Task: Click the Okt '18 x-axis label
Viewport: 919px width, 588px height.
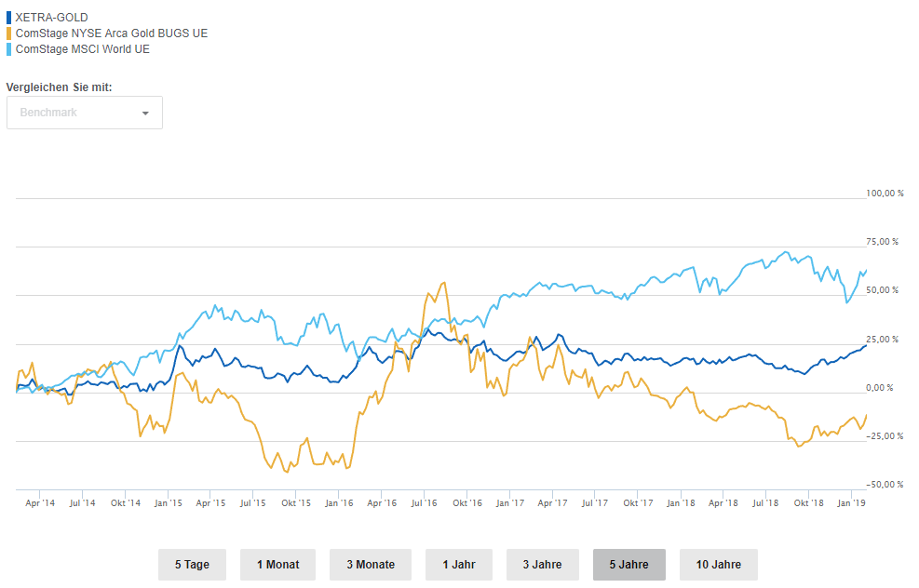Action: tap(808, 503)
